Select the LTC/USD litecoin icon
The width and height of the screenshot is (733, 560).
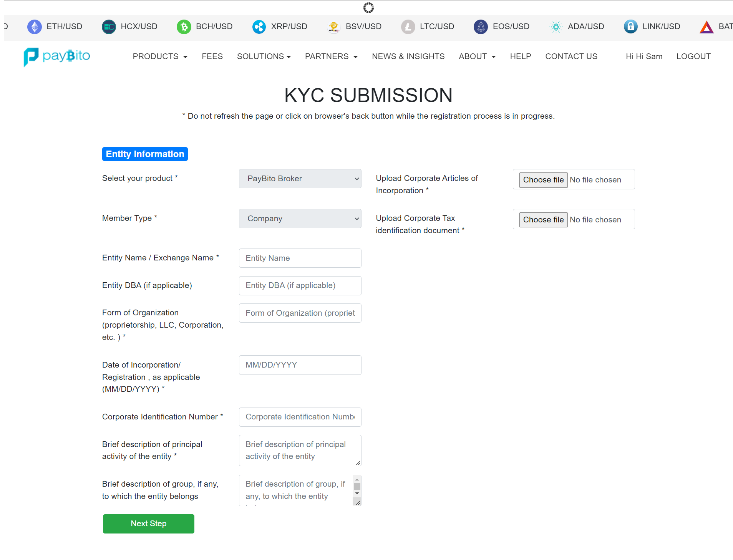pos(408,27)
